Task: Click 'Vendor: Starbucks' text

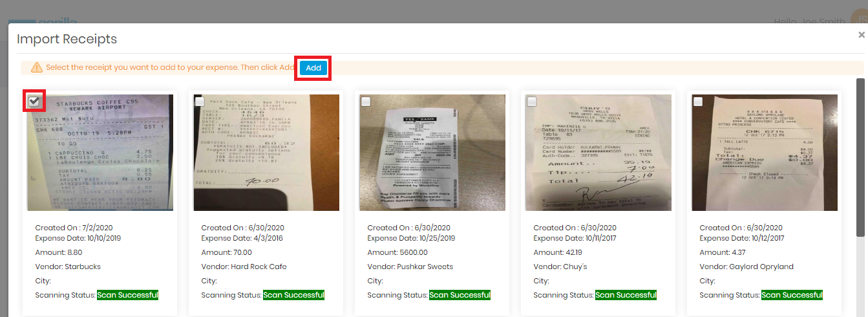Action: click(x=68, y=267)
